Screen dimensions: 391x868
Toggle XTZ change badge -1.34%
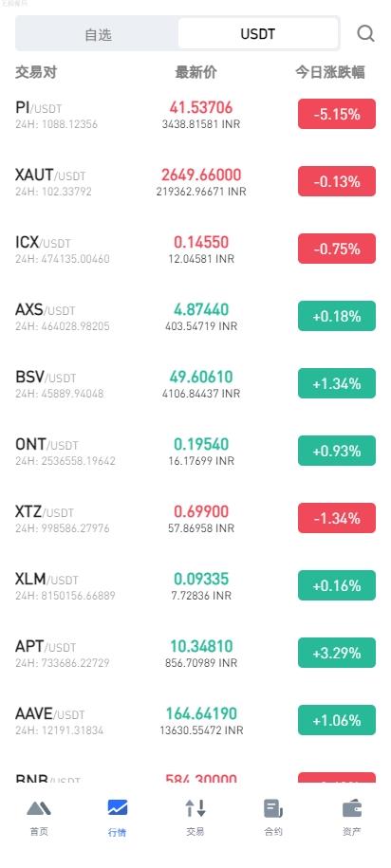pyautogui.click(x=337, y=518)
